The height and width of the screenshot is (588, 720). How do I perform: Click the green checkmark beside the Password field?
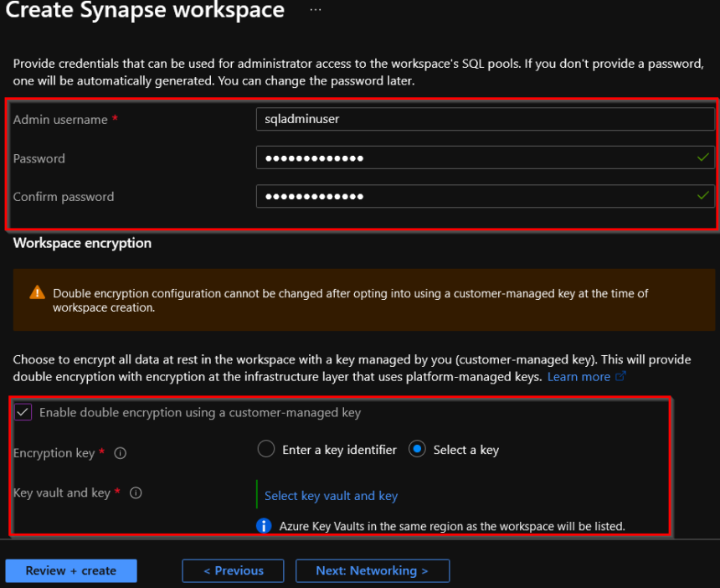click(x=703, y=157)
